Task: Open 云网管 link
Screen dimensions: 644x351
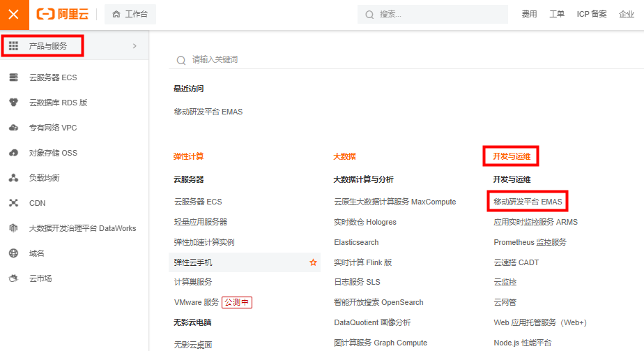Action: click(505, 302)
